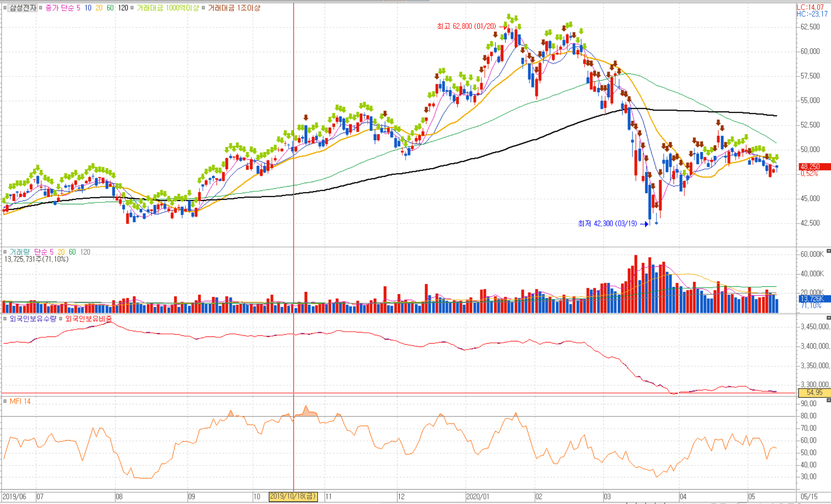Close the volume chart panel
Image resolution: width=831 pixels, height=504 pixels.
tap(828, 251)
